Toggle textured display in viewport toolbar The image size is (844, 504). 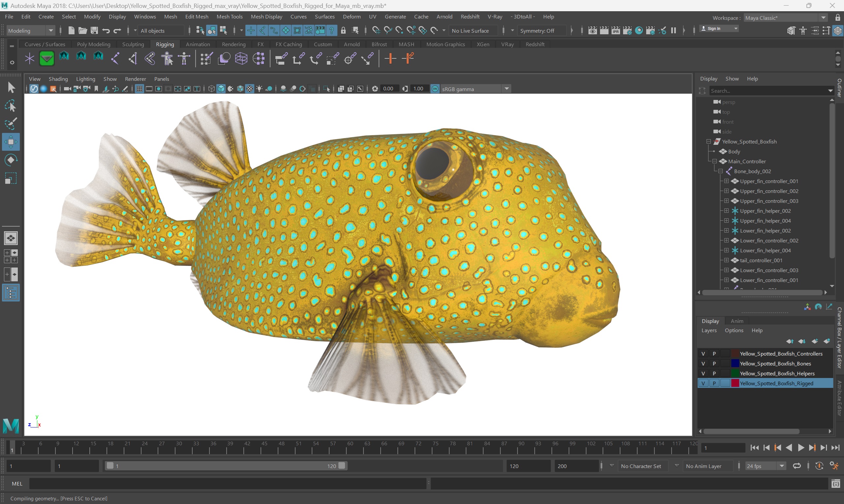(250, 89)
